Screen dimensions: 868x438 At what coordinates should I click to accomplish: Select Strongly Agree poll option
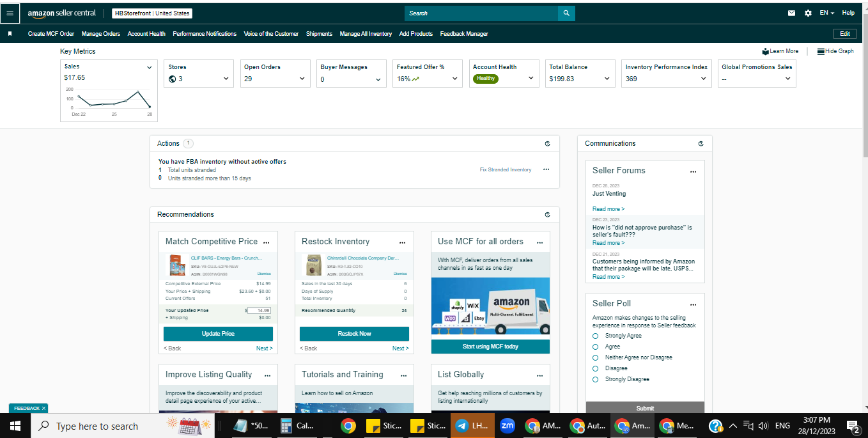(x=595, y=336)
